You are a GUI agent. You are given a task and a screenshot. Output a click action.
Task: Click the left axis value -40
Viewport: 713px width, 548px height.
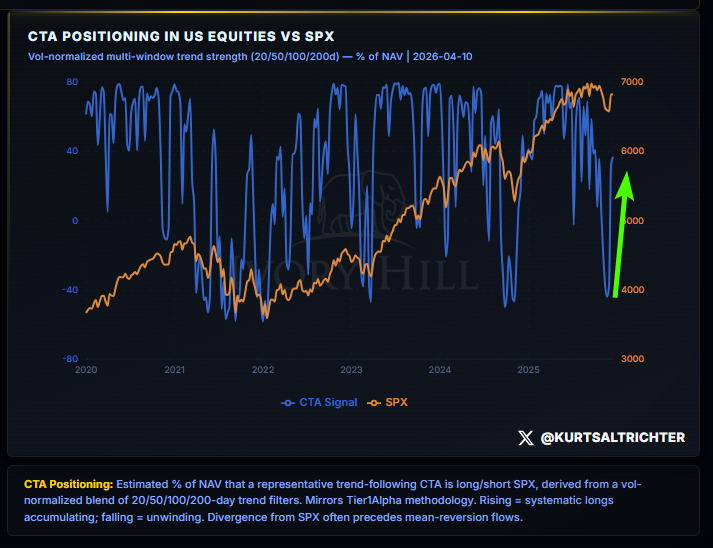pos(70,290)
